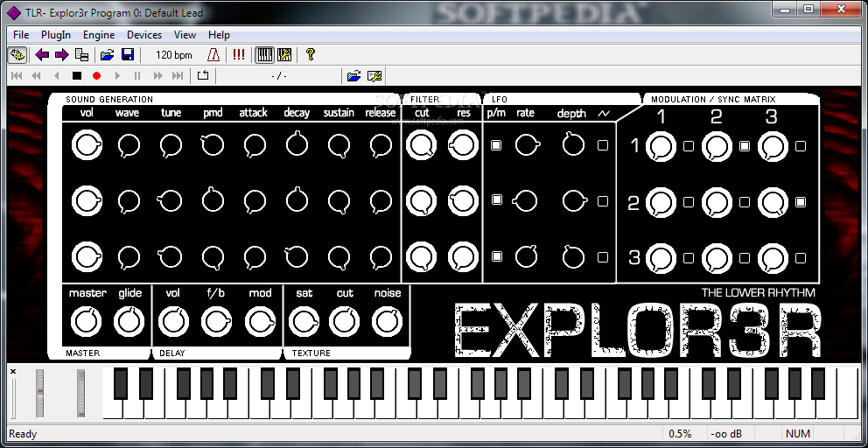
Task: Click the 120 bpm tempo field
Action: tap(174, 55)
